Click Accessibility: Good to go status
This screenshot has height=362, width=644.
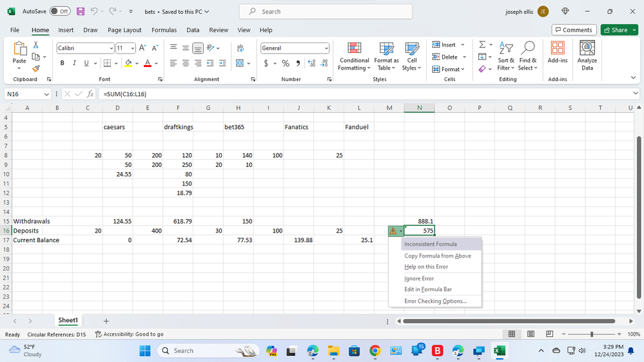pyautogui.click(x=130, y=334)
